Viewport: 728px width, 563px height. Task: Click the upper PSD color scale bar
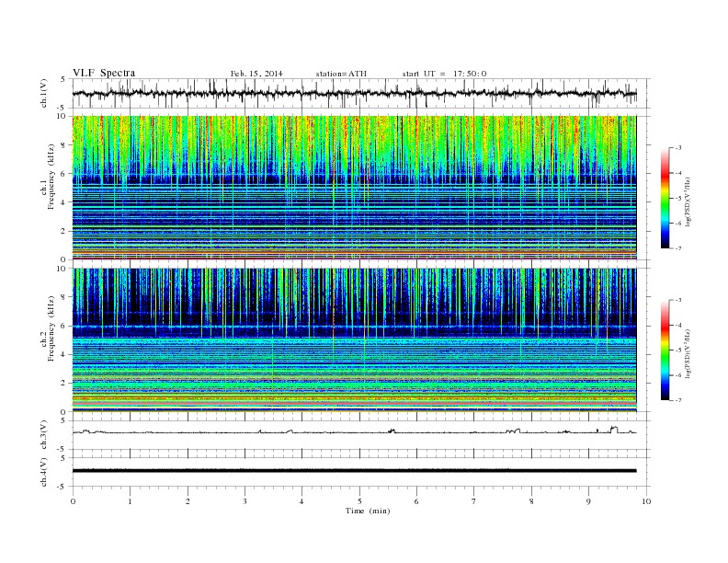click(665, 199)
